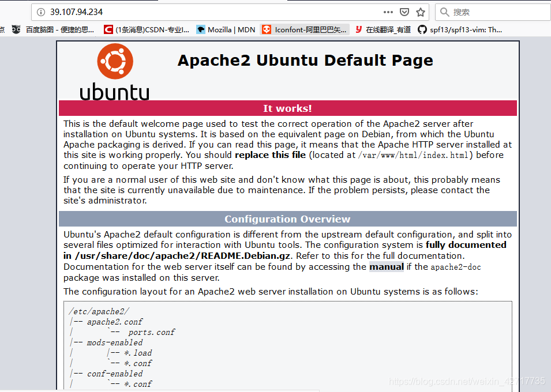This screenshot has width=551, height=392.
Task: Click the Configuration Overview header text
Action: click(287, 219)
